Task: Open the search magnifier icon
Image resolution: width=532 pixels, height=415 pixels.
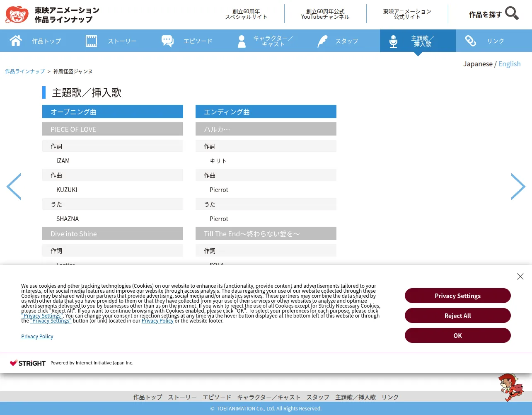Action: (512, 13)
